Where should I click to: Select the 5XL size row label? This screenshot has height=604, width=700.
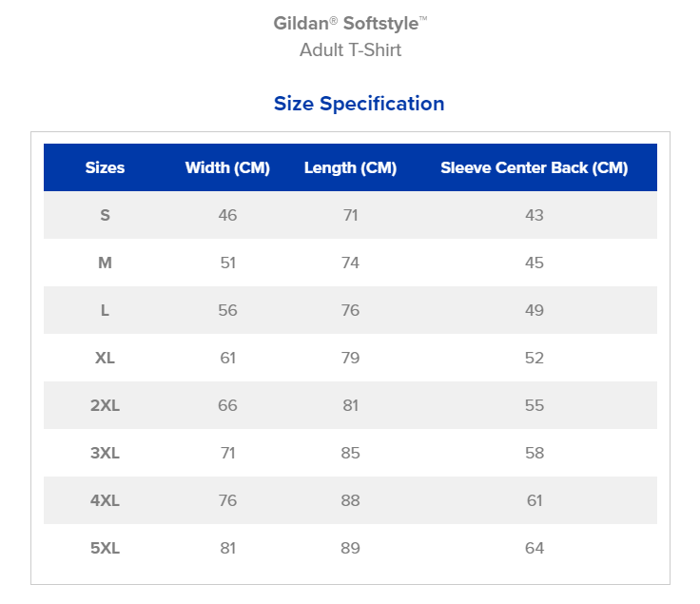[x=105, y=548]
